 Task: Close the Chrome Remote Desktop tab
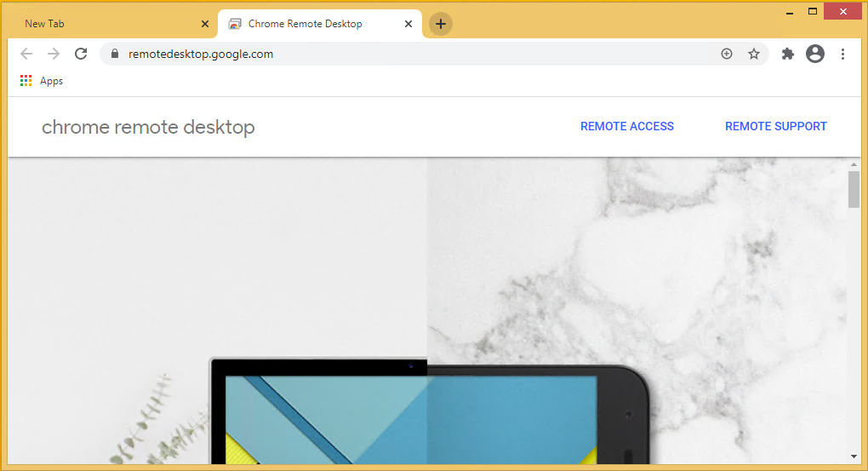coord(408,24)
